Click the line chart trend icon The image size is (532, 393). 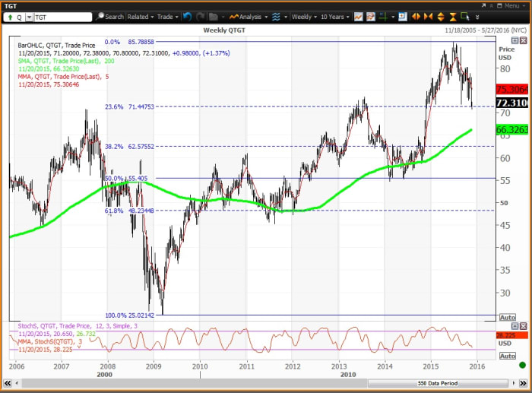pyautogui.click(x=358, y=17)
